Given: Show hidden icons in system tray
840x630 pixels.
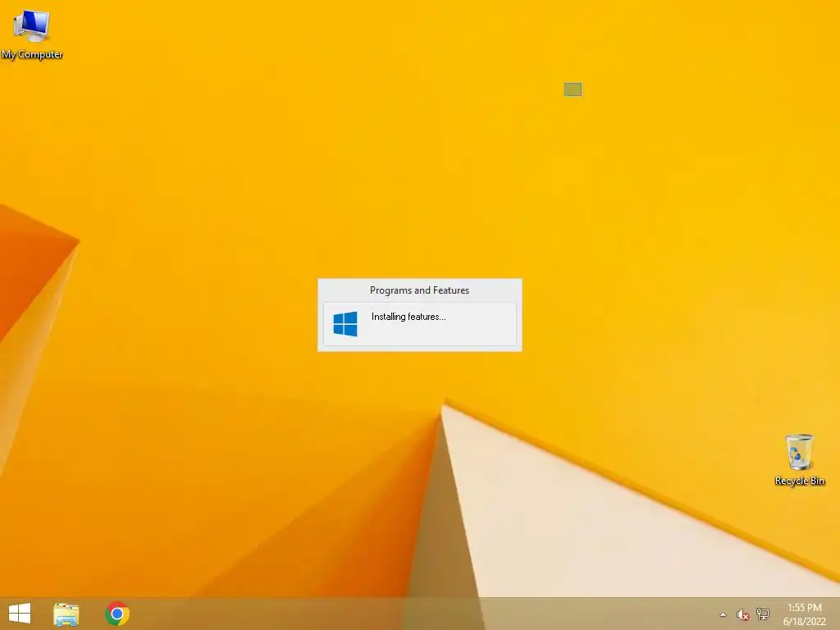Looking at the screenshot, I should (723, 614).
